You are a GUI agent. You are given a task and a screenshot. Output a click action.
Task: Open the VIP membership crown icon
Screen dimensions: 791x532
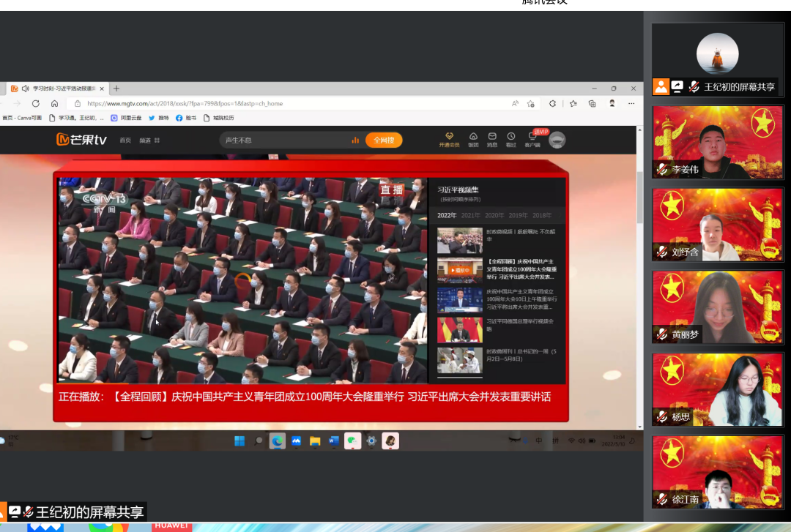[x=449, y=137]
